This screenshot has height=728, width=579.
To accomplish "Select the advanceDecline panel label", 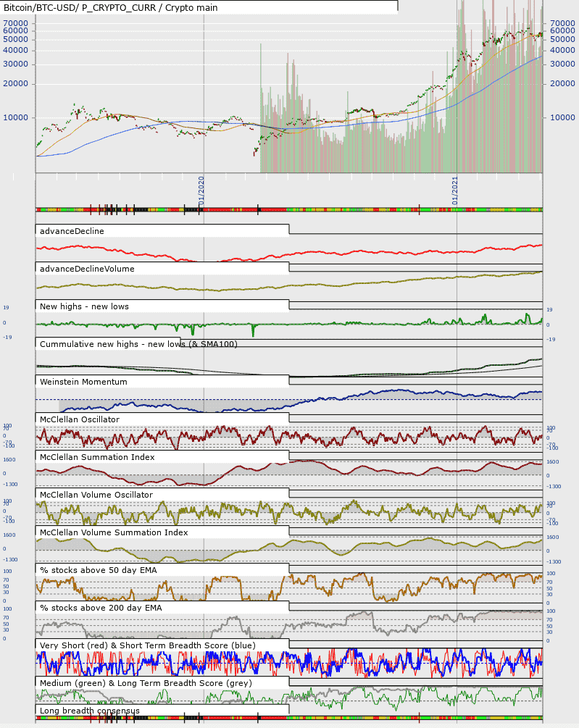I will [72, 231].
